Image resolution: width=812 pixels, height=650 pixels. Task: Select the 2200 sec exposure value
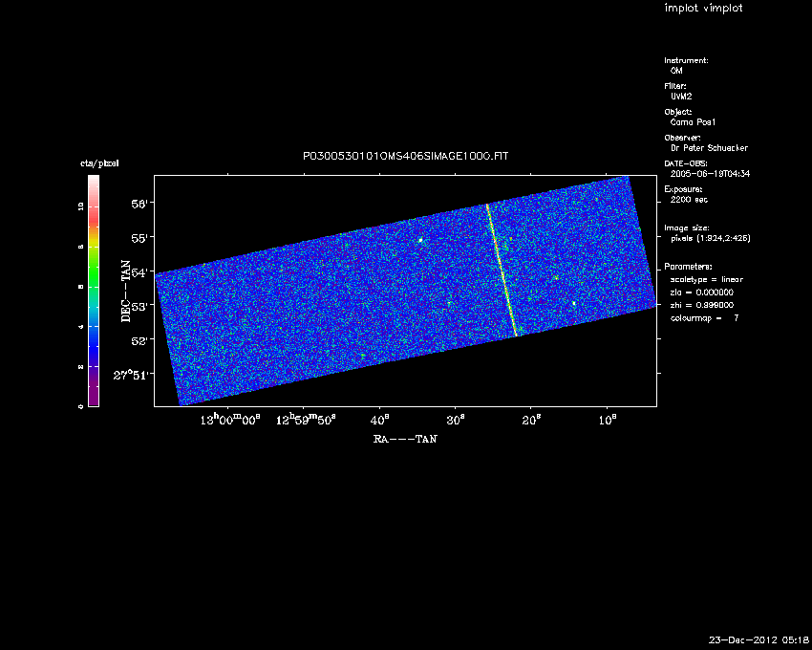pos(690,200)
